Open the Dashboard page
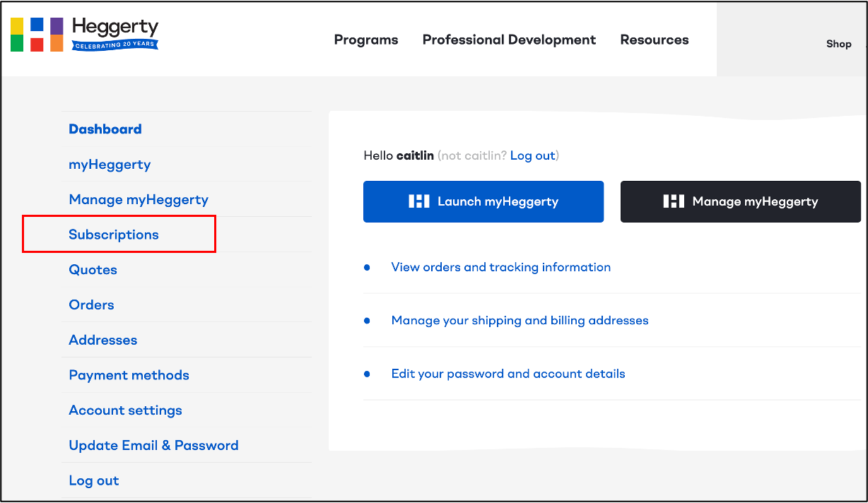Viewport: 868px width, 503px height. click(x=105, y=129)
